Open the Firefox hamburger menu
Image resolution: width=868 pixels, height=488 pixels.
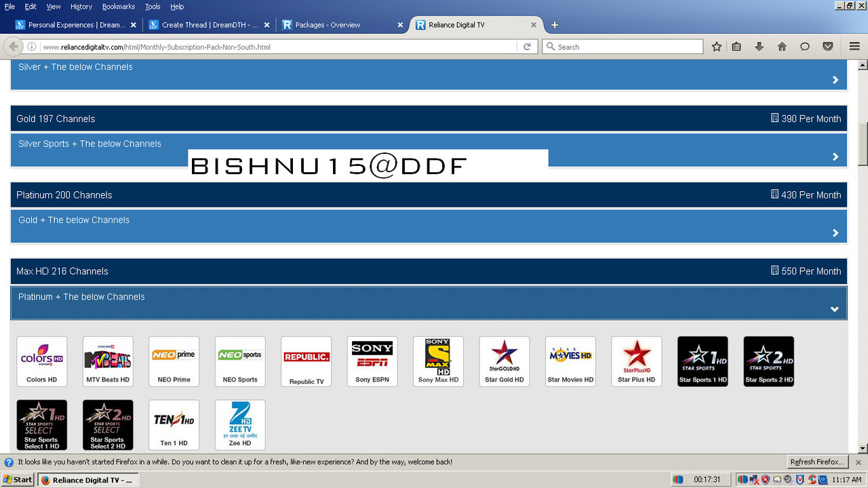click(x=854, y=47)
